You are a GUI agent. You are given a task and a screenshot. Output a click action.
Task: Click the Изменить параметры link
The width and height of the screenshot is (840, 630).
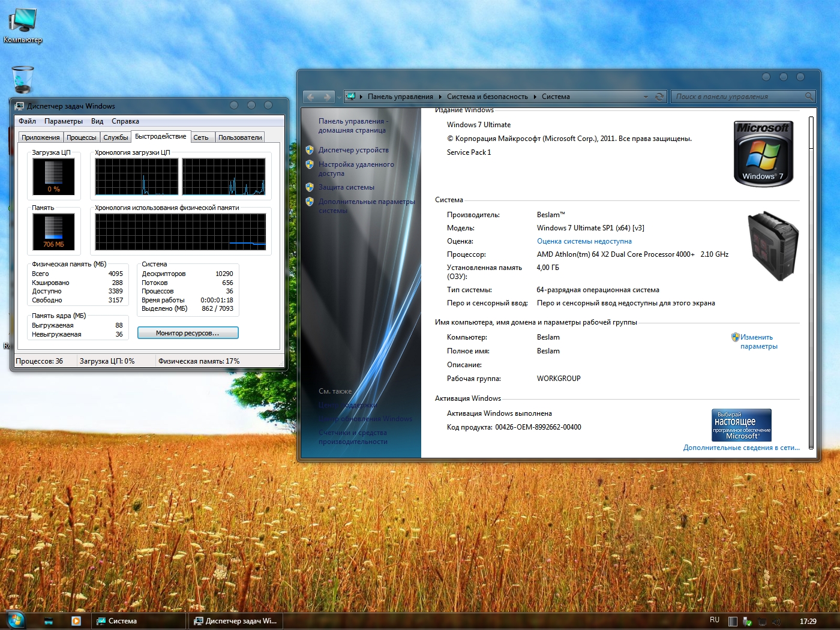point(758,341)
